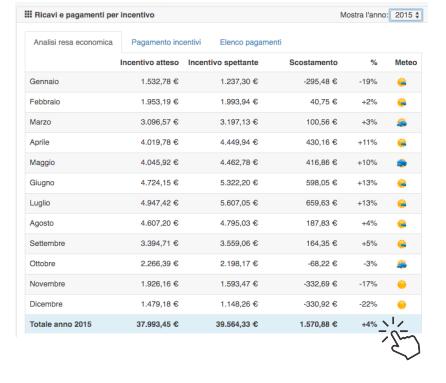Select the Gennaio row label
The height and width of the screenshot is (383, 446).
[x=44, y=81]
